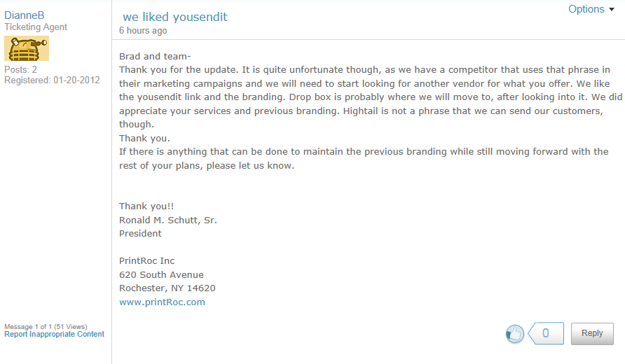Click Report Inappropriate Content link
Screen dimensions: 625x364
coord(54,334)
